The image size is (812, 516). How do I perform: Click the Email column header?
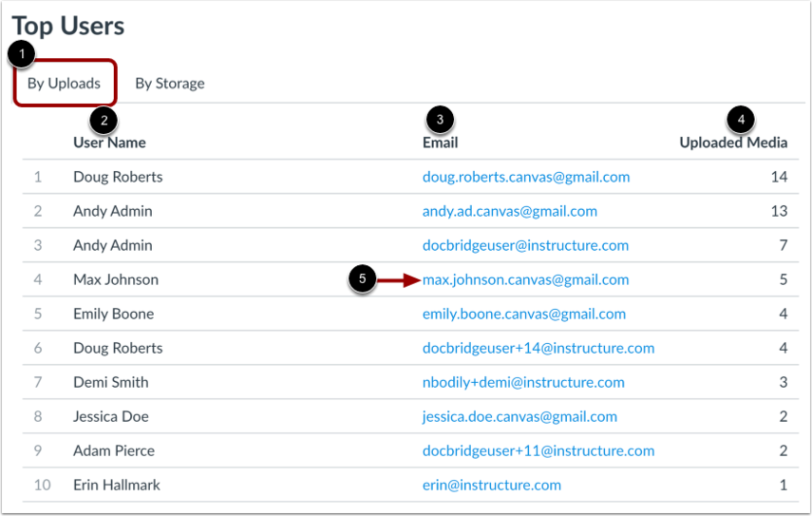point(440,143)
